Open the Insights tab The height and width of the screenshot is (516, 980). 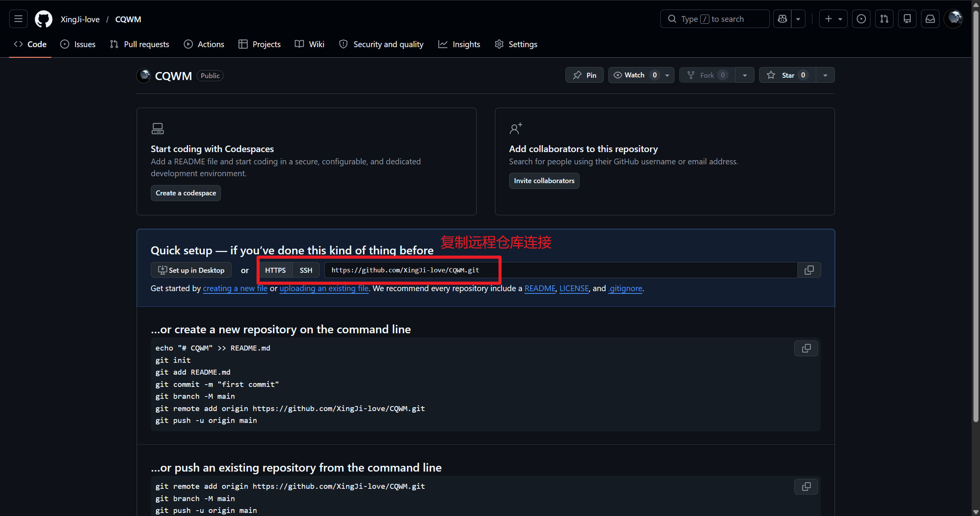[x=459, y=44]
